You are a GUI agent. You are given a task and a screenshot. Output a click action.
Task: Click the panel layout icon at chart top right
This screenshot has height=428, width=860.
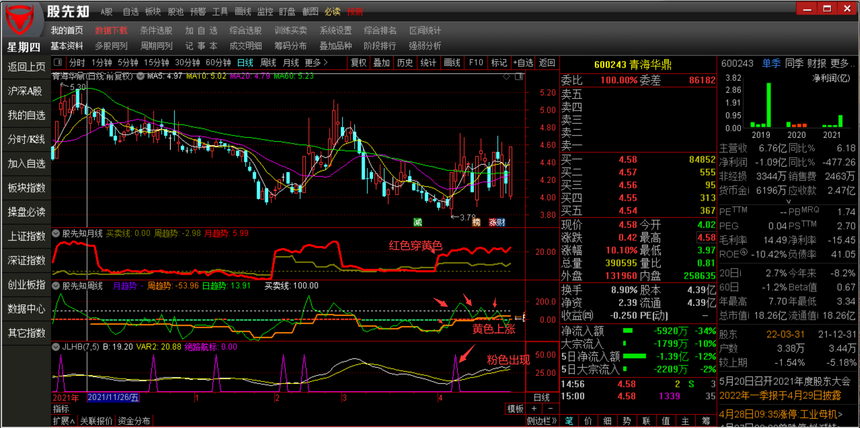coord(517,76)
